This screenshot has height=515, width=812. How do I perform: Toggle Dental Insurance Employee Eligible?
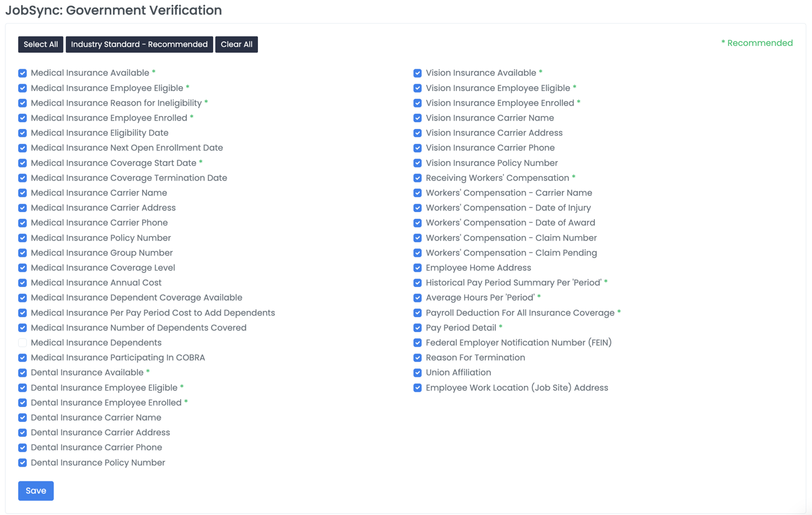click(23, 388)
